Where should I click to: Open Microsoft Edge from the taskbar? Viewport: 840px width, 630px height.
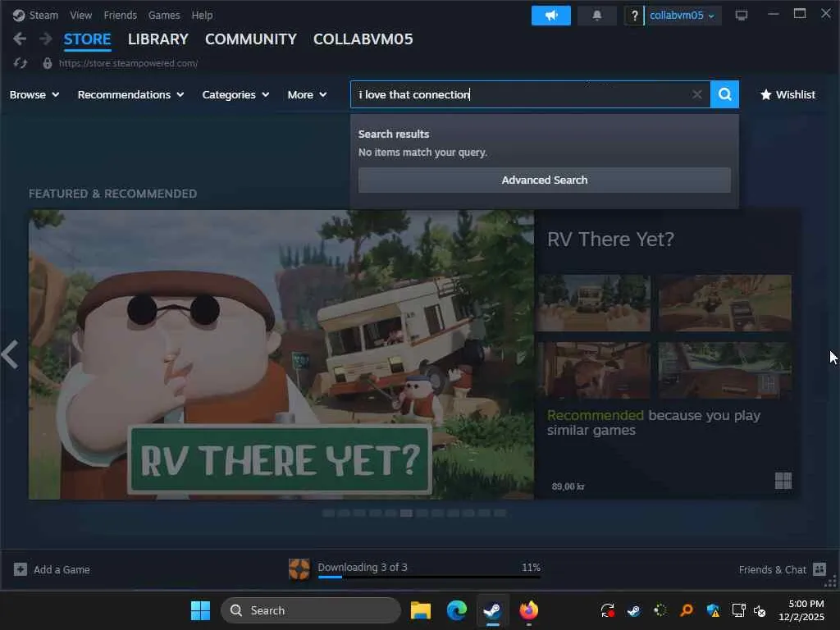(x=456, y=610)
